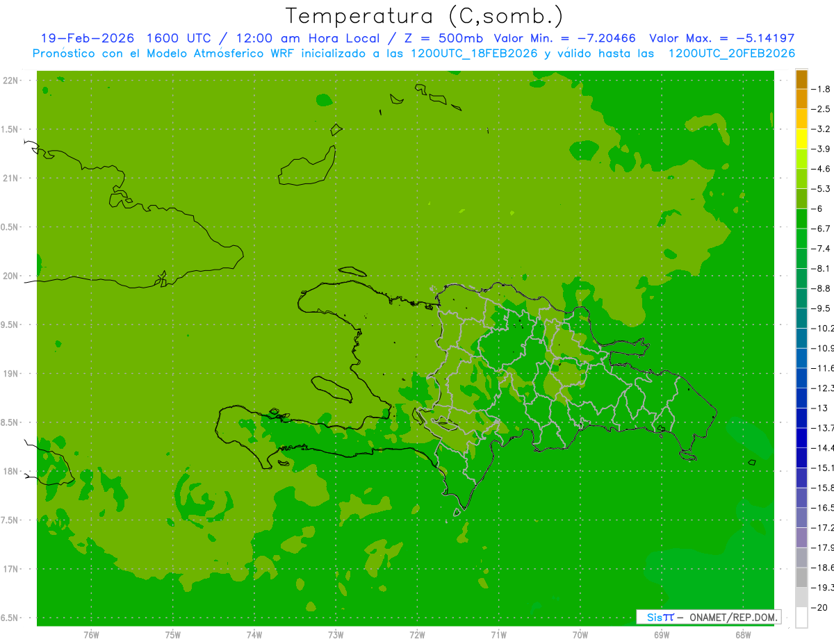Click the "74W" longitude label
The image size is (834, 644).
[x=254, y=635]
